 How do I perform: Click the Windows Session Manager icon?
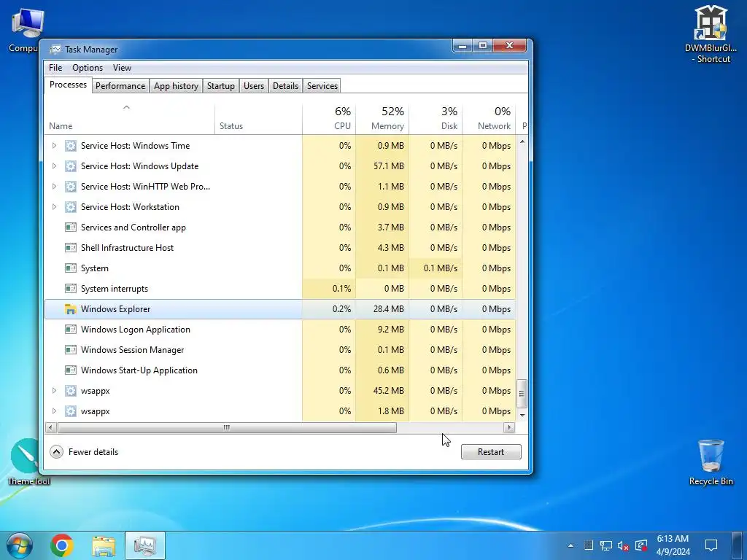pyautogui.click(x=71, y=350)
